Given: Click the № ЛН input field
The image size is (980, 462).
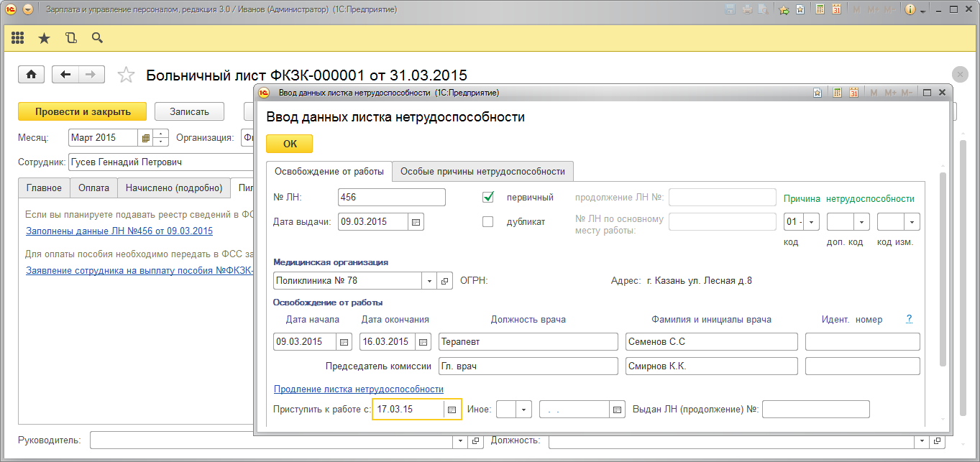Looking at the screenshot, I should click(391, 198).
